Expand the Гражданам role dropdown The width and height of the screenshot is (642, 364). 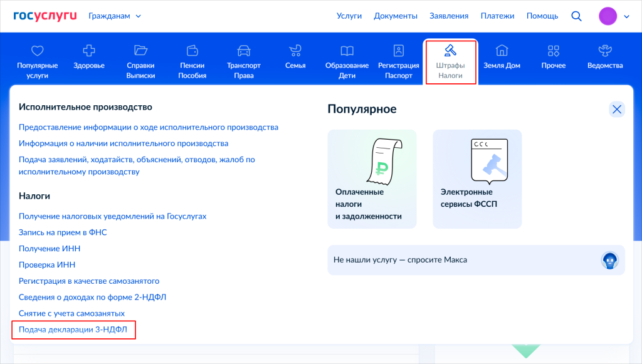coord(115,16)
